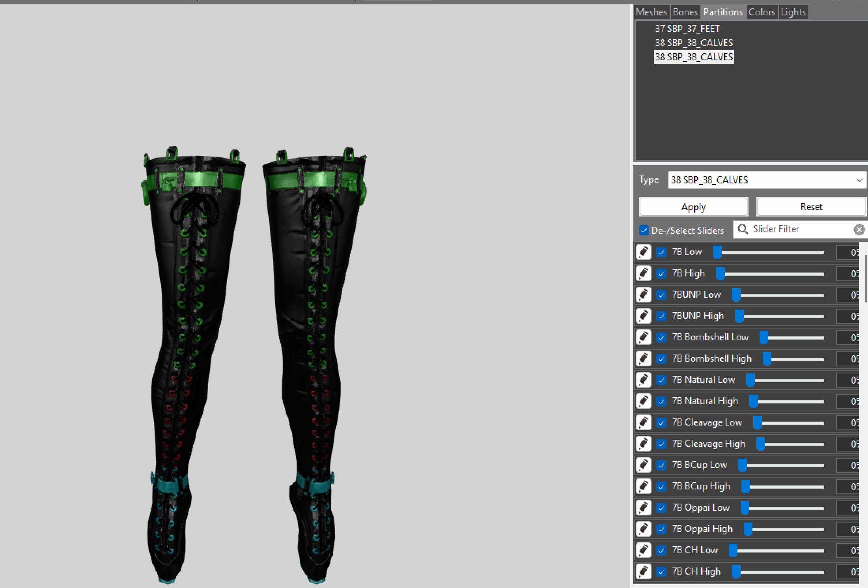Click the edit pencil icon for 7B BCup Low

[x=643, y=465]
